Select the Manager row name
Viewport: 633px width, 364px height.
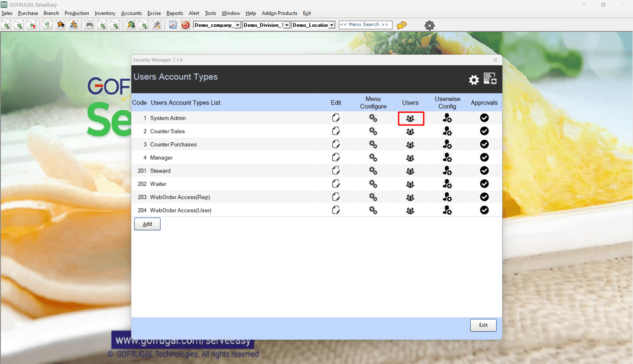point(161,157)
